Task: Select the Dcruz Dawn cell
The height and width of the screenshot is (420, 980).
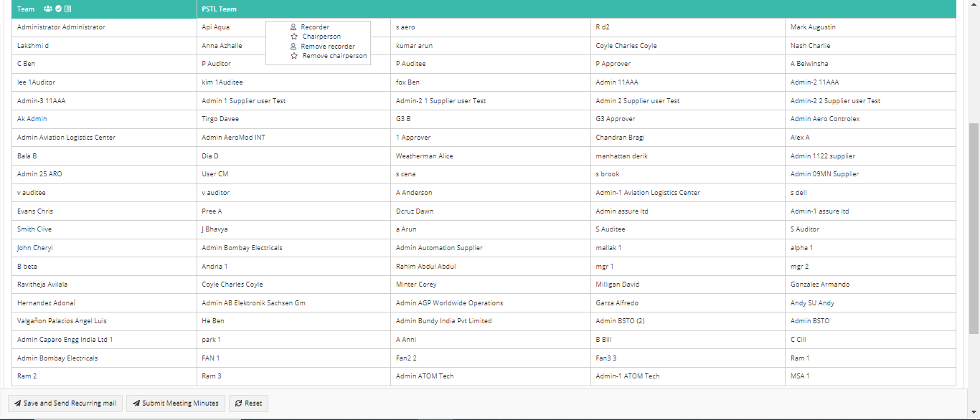Action: (491, 211)
